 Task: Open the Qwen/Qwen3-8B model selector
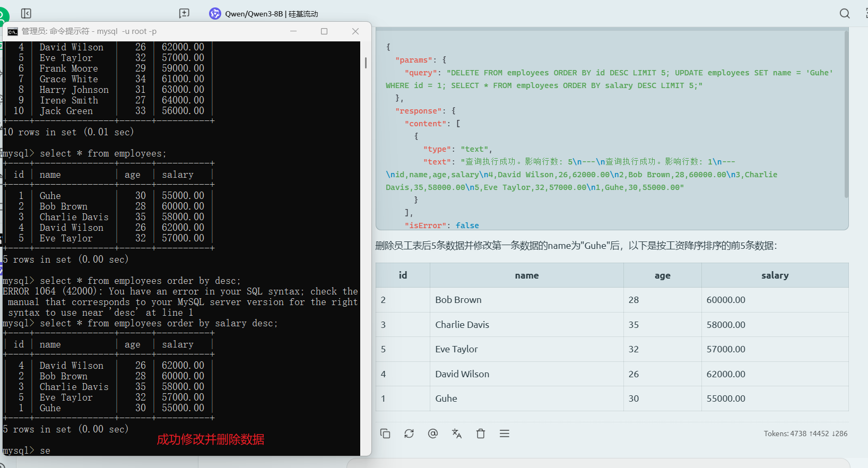pyautogui.click(x=264, y=14)
